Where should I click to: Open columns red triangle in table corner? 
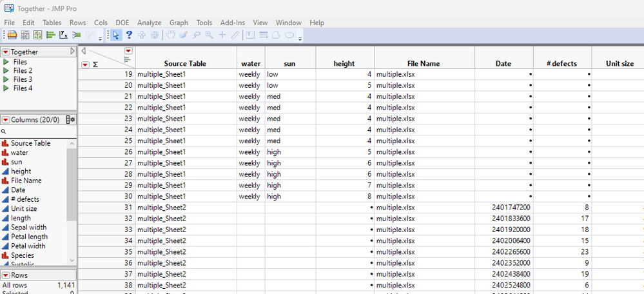tap(129, 51)
